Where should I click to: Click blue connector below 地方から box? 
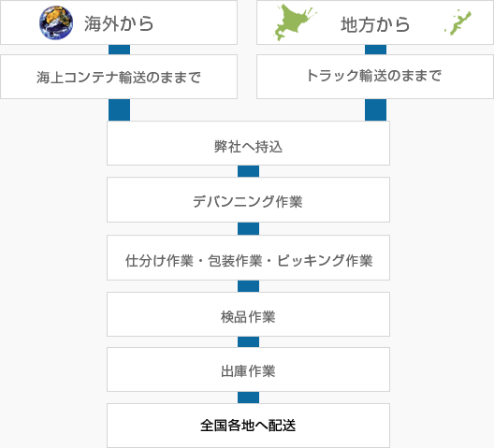[375, 50]
